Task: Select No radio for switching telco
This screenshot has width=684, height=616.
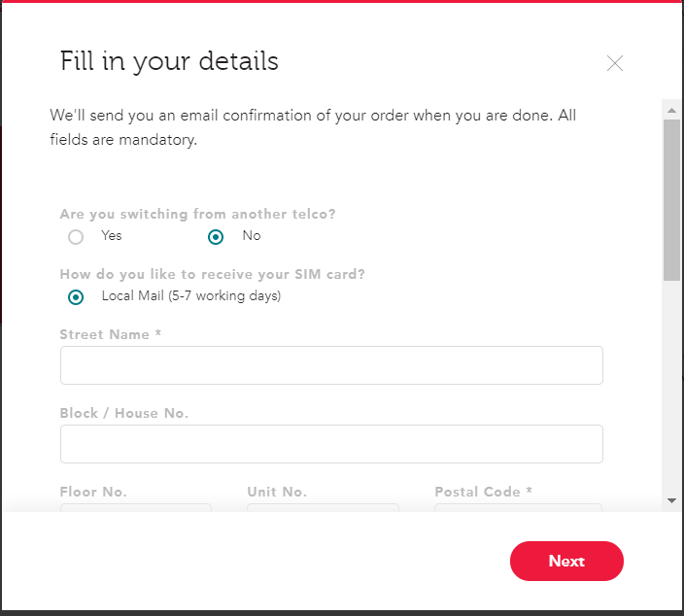Action: click(216, 237)
